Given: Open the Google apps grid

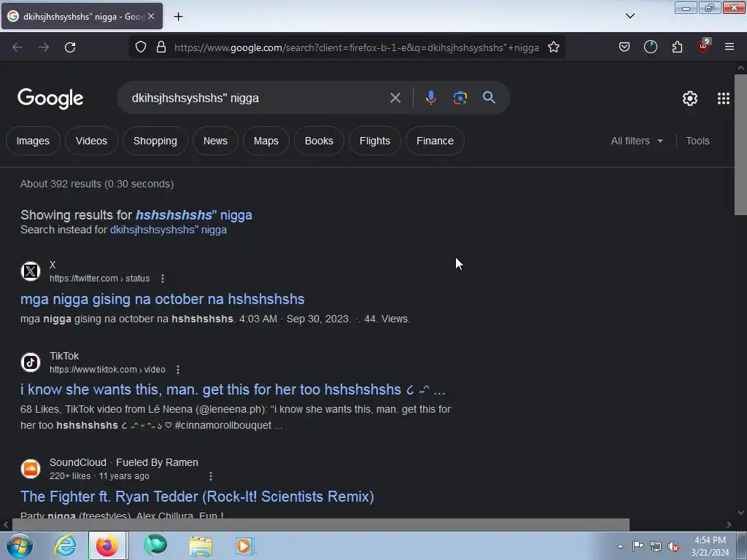Looking at the screenshot, I should tap(723, 98).
